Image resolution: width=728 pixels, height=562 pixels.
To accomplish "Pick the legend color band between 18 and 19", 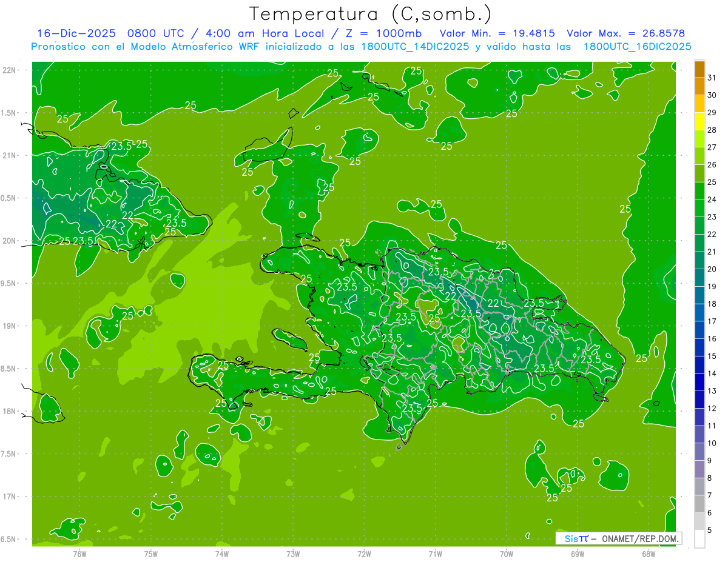I will (699, 295).
